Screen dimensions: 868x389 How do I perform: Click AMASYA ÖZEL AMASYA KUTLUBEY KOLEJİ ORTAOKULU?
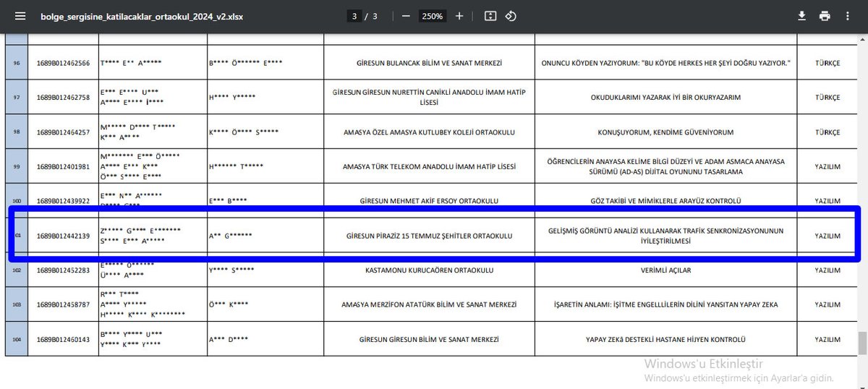429,132
